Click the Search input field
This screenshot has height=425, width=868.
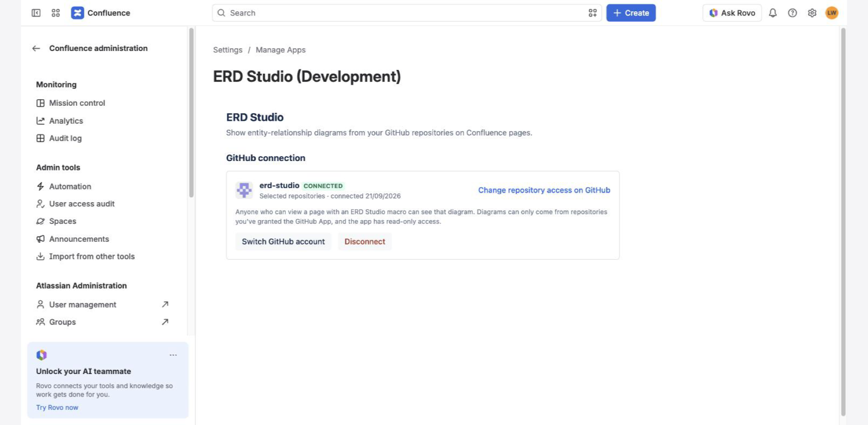407,13
